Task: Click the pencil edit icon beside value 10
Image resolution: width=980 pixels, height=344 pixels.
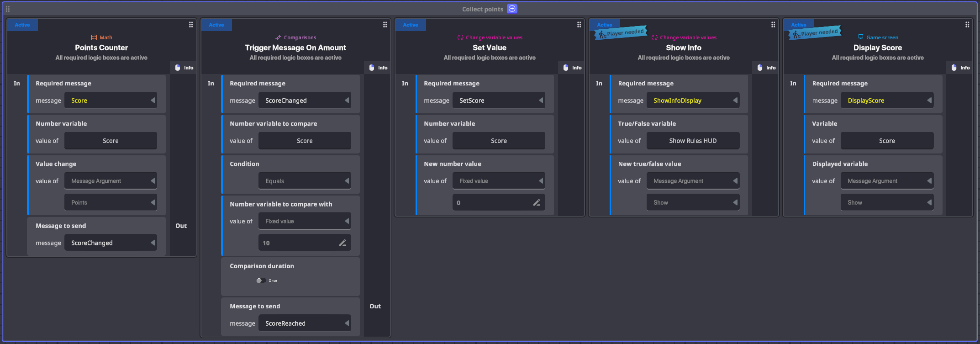Action: pos(342,243)
